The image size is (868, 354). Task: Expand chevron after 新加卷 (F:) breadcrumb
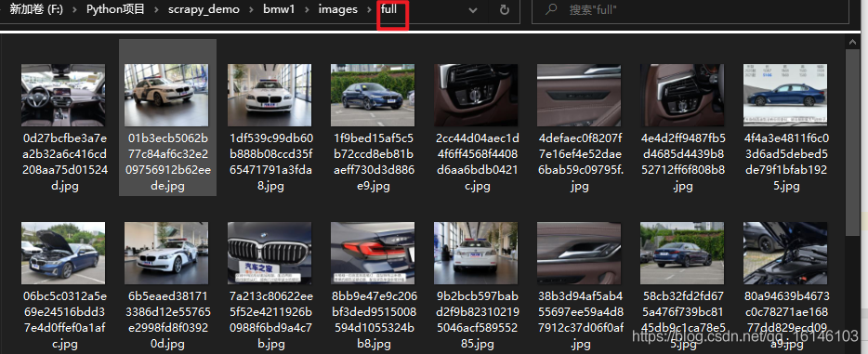coord(74,10)
